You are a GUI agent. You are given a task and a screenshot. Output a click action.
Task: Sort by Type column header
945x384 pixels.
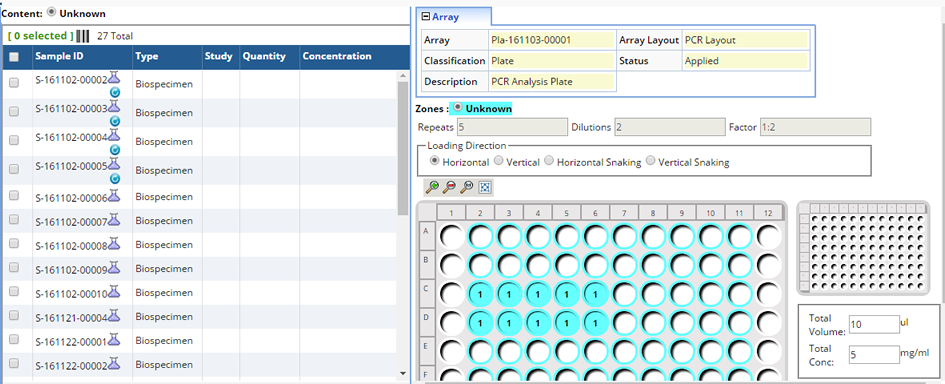[x=146, y=56]
